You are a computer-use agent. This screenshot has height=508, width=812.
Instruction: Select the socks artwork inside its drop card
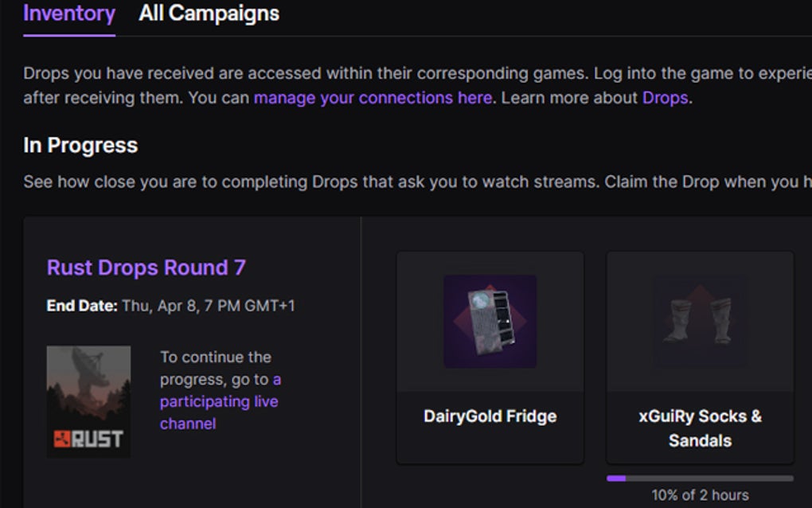(699, 322)
